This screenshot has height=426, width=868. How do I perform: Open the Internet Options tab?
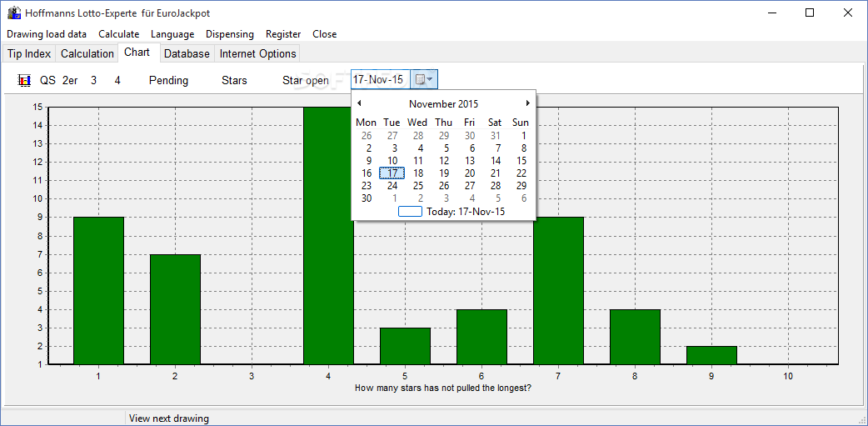tap(258, 53)
